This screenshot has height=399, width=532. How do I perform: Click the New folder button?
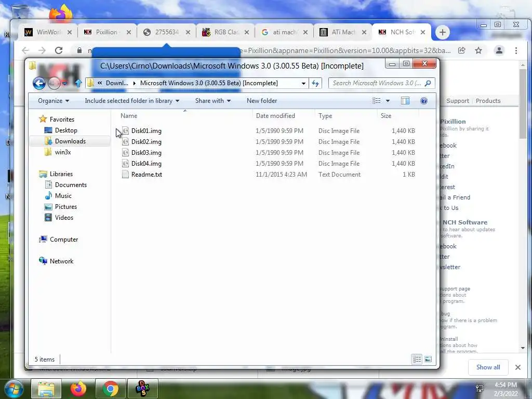[x=262, y=101]
